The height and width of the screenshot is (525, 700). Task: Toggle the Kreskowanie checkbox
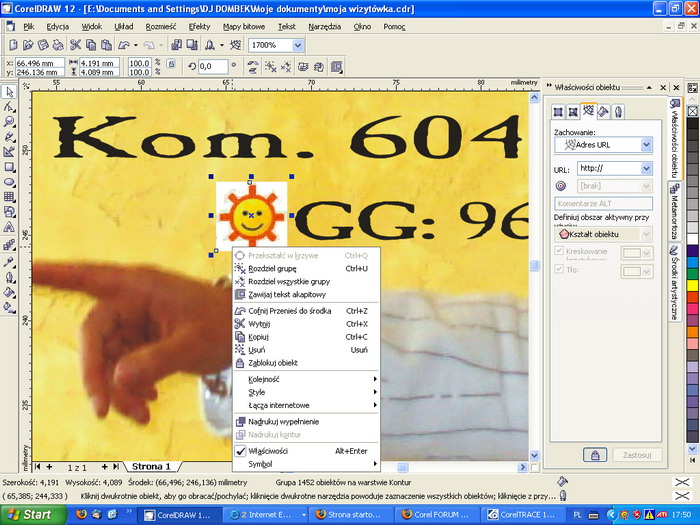pyautogui.click(x=560, y=251)
